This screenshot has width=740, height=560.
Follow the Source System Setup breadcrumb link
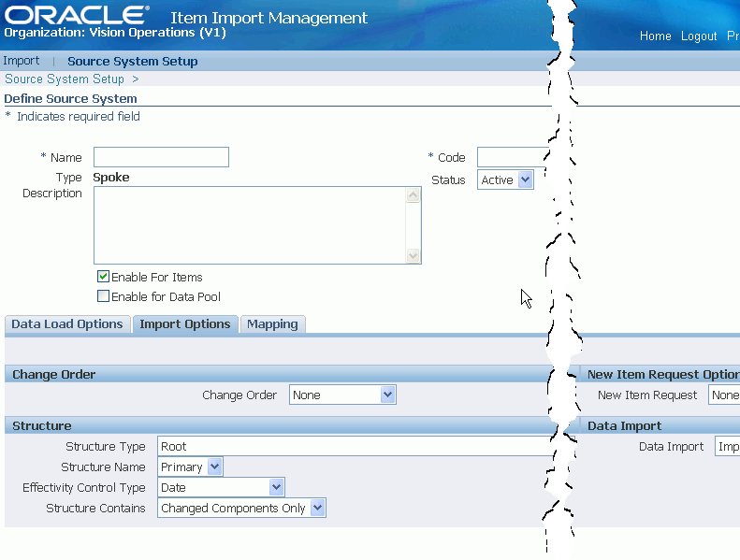coord(65,79)
